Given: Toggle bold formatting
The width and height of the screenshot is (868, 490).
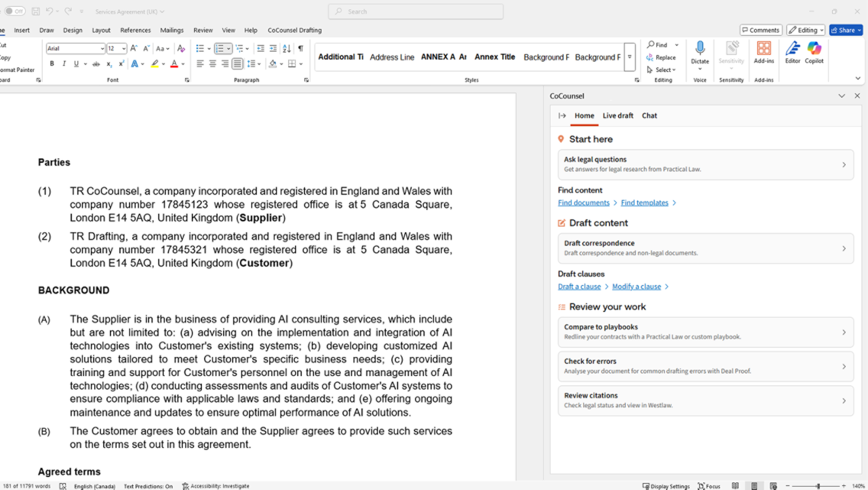Looking at the screenshot, I should [52, 64].
